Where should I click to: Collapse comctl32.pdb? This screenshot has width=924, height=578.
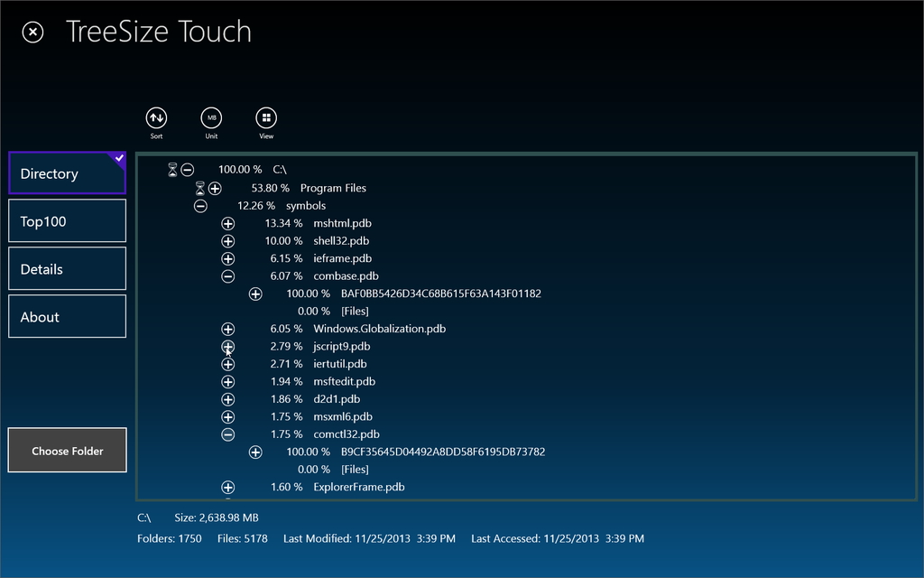[x=227, y=433]
